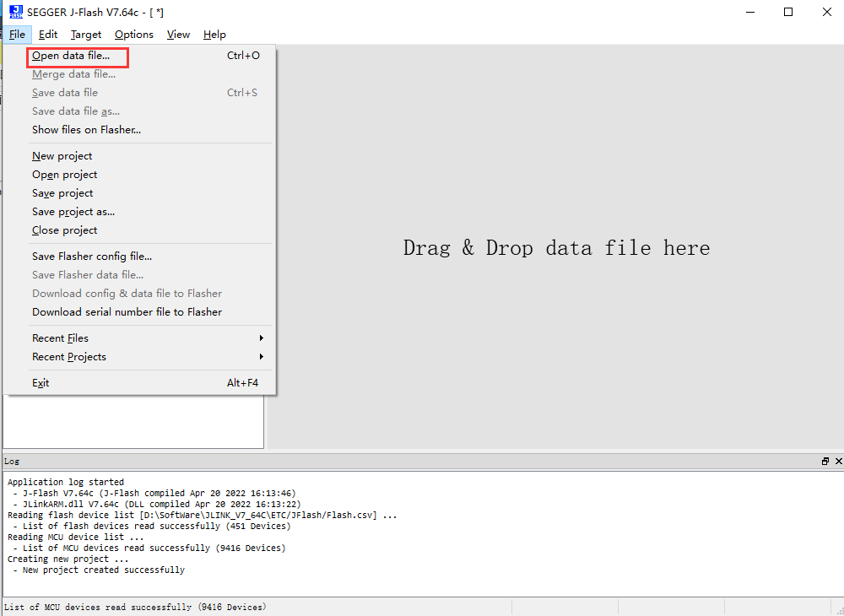Click Save project entry
Screen dimensions: 844x616
pyautogui.click(x=140, y=193)
